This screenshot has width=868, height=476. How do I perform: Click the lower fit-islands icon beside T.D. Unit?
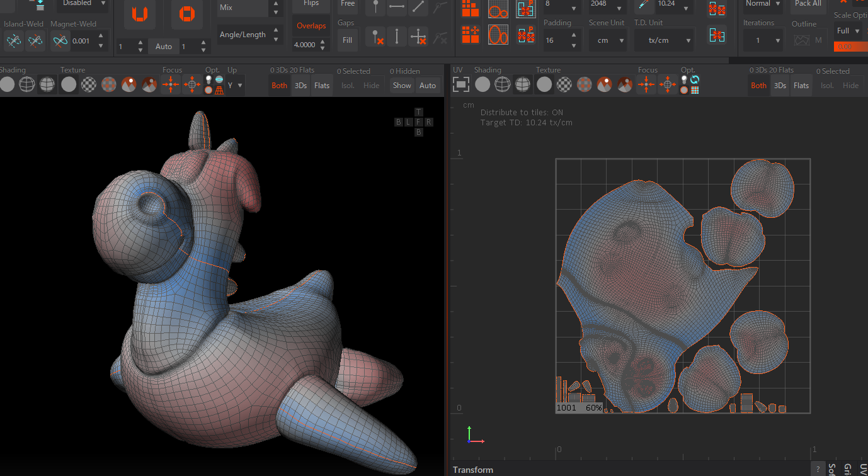[x=716, y=35]
